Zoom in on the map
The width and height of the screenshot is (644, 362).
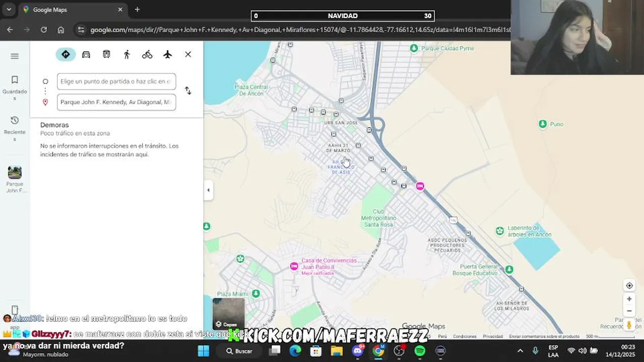coord(629,299)
